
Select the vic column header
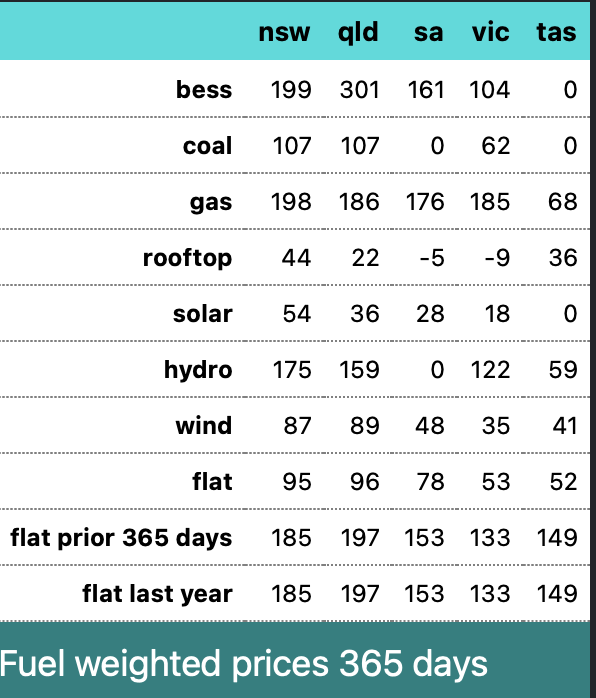491,32
